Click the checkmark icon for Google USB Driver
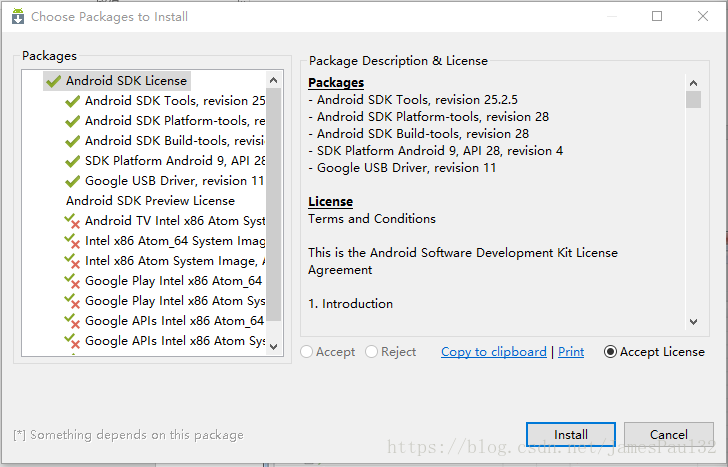This screenshot has width=728, height=467. pos(72,181)
